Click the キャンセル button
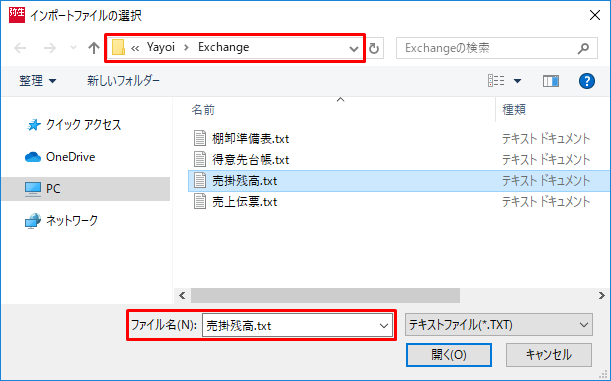The height and width of the screenshot is (381, 611). 549,355
